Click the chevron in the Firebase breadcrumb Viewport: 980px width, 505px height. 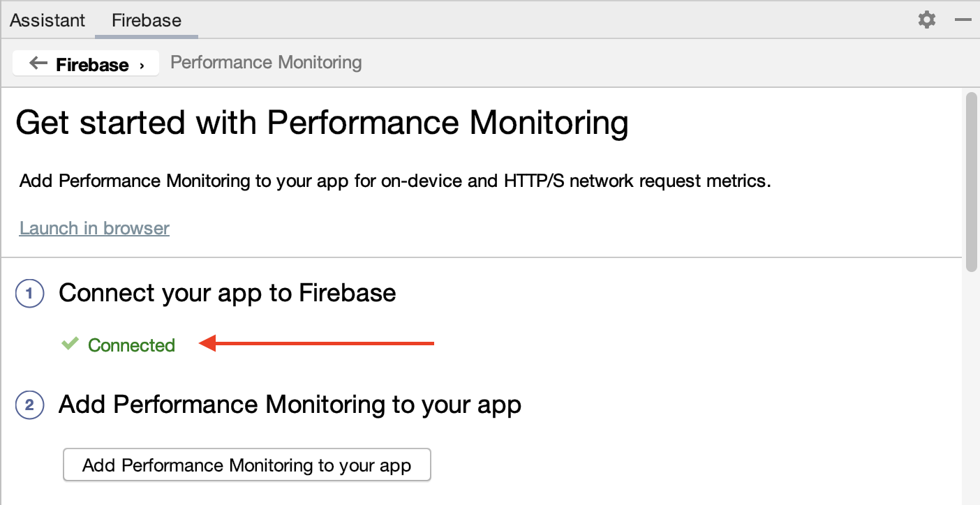[x=144, y=64]
